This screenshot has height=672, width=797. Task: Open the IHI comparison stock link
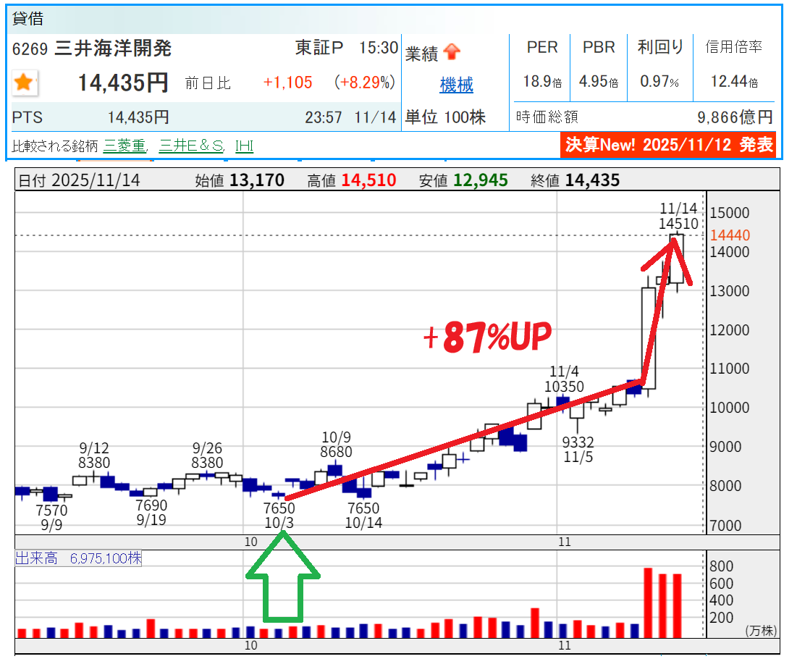pyautogui.click(x=244, y=146)
